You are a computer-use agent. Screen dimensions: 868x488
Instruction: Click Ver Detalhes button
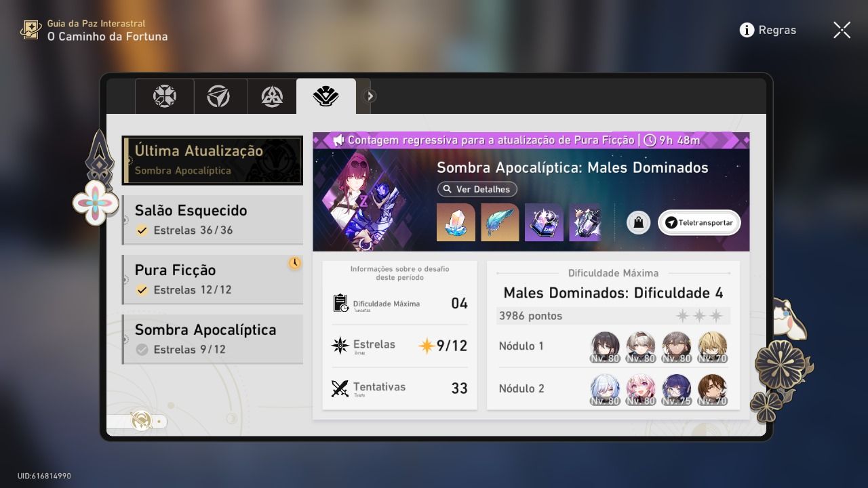coord(477,189)
